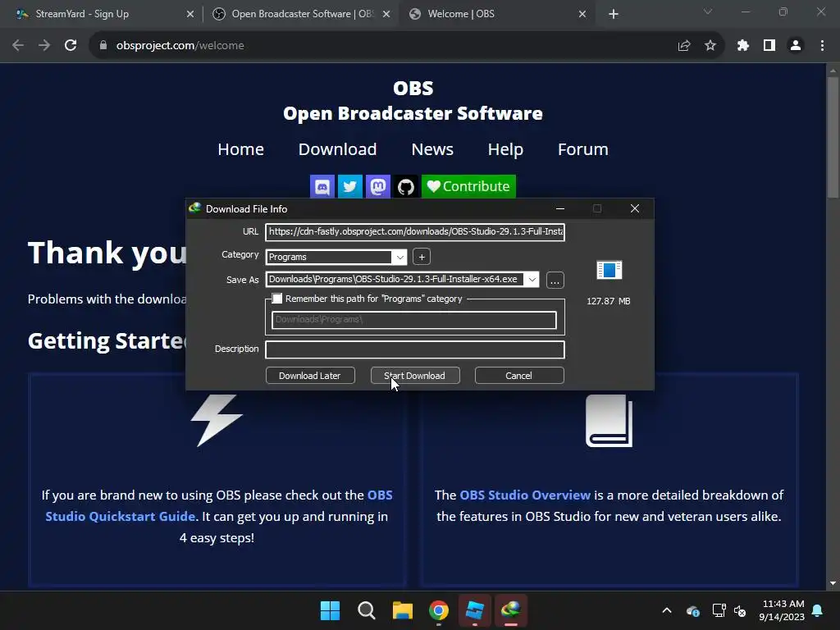
Task: Open Download in OBS site navigation
Action: (x=337, y=149)
